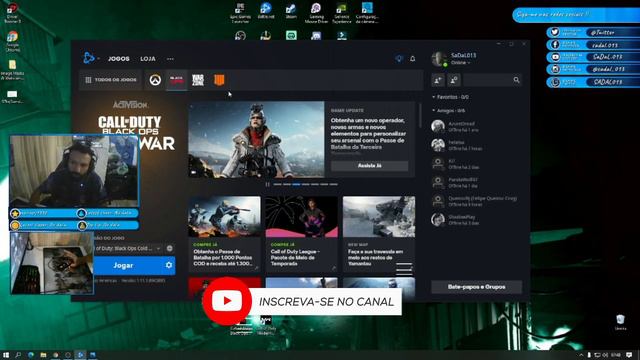This screenshot has width=640, height=360.
Task: Pause the news carousel
Action: pyautogui.click(x=267, y=184)
